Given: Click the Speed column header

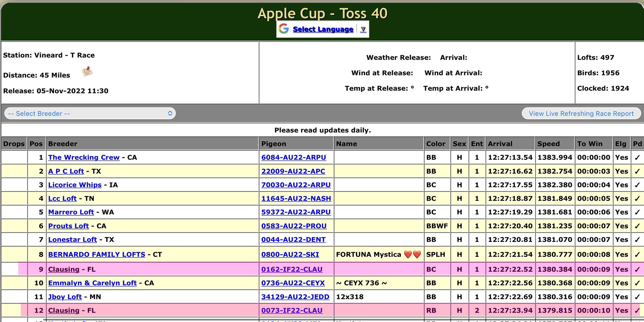Looking at the screenshot, I should click(548, 144).
